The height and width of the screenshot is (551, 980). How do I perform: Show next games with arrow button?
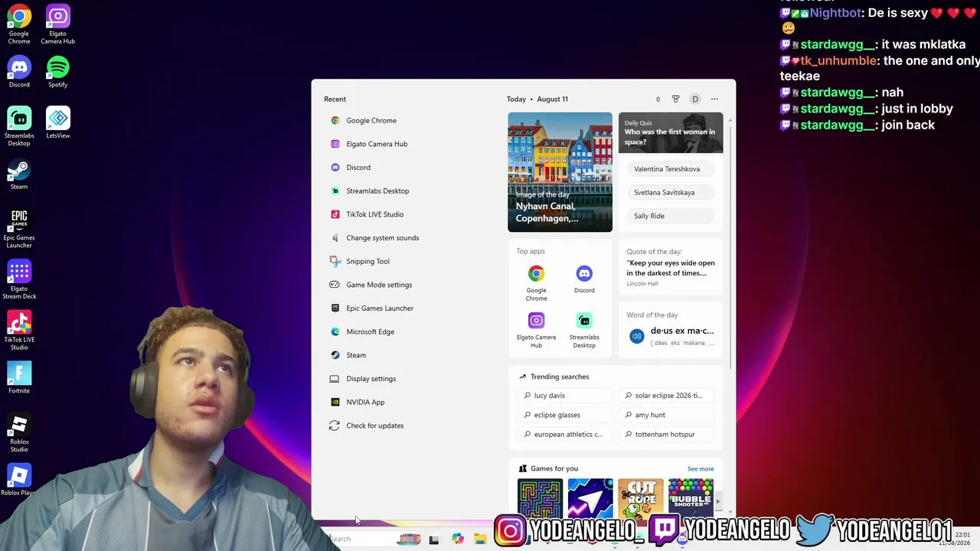click(717, 501)
